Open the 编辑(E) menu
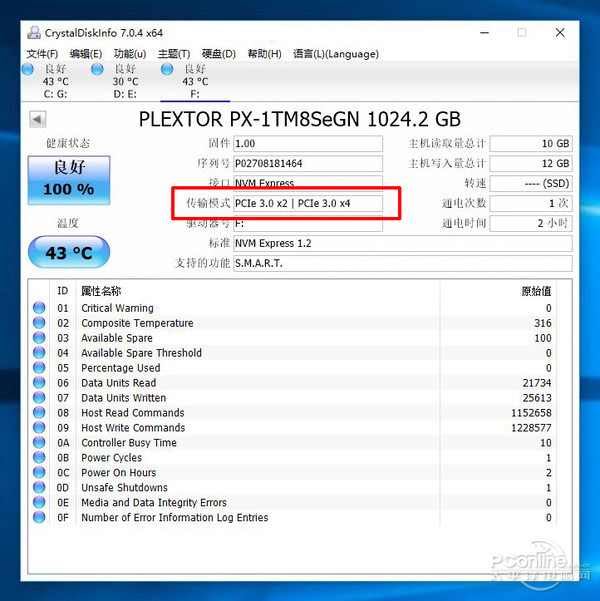Viewport: 600px width, 601px height. pos(86,54)
